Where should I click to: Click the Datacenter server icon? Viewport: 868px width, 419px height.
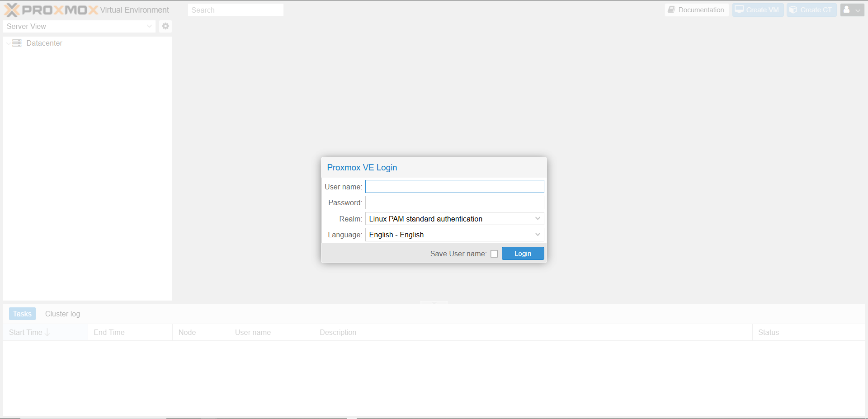tap(17, 43)
